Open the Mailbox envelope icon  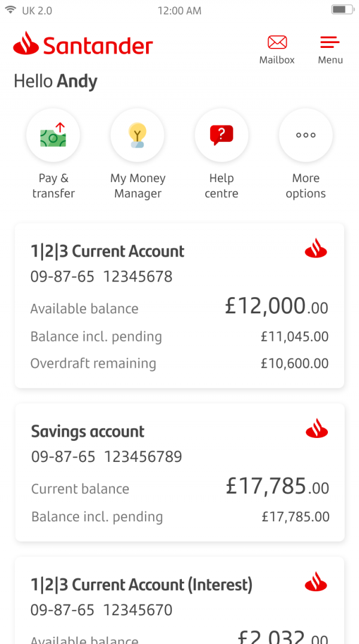[277, 42]
